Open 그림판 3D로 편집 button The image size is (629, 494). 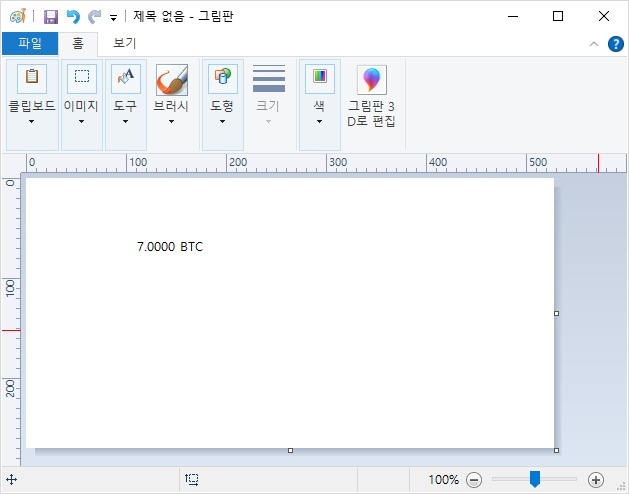tap(371, 97)
